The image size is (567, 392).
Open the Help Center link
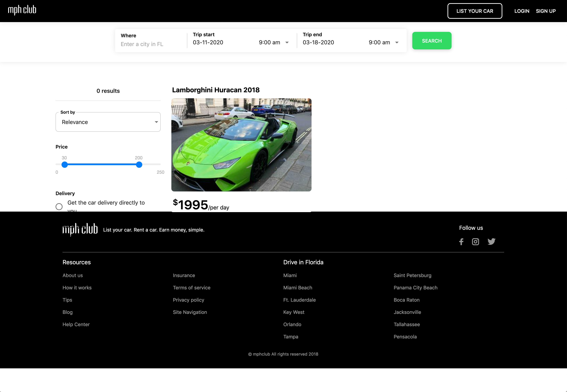tap(76, 324)
